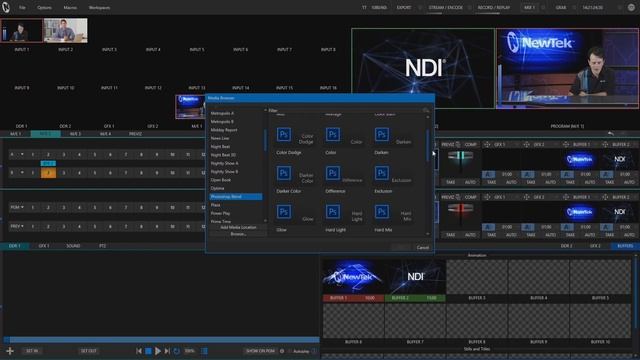Open the settings gear at far top right
640x360 pixels.
pyautogui.click(x=631, y=7)
